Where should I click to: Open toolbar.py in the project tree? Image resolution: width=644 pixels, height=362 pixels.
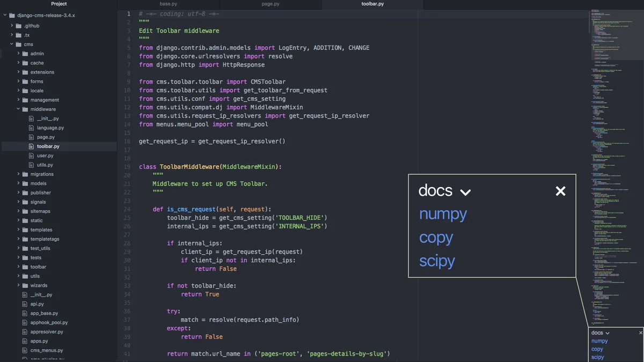(x=48, y=146)
